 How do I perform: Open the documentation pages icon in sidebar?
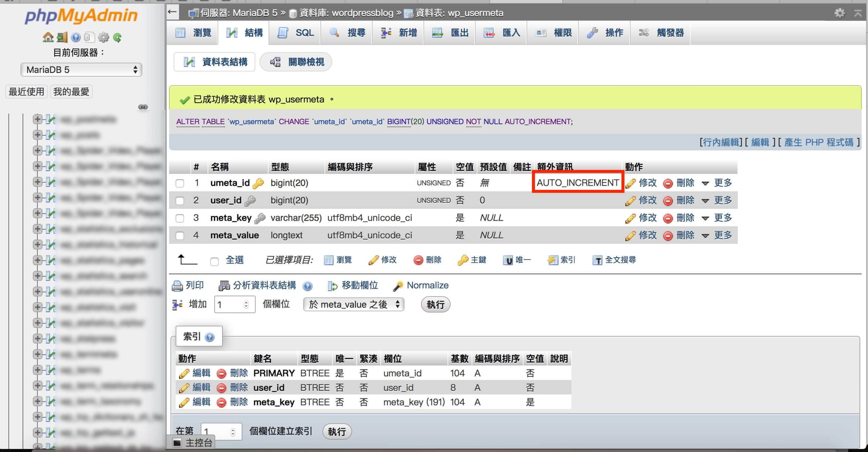[x=89, y=37]
